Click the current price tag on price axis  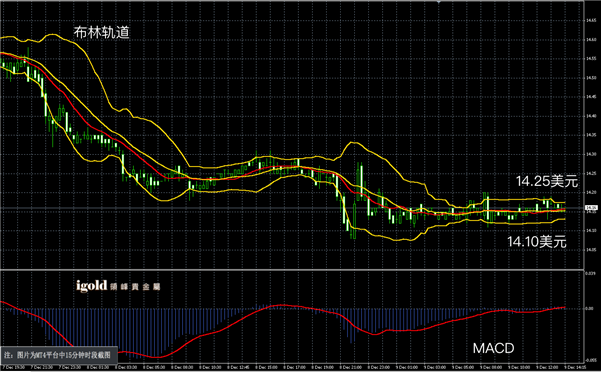(590, 208)
